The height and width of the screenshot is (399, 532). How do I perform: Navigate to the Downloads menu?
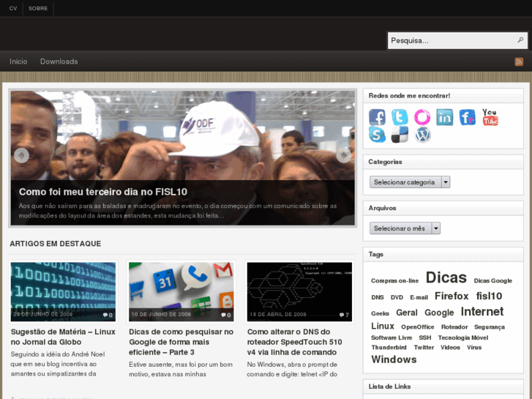(59, 61)
